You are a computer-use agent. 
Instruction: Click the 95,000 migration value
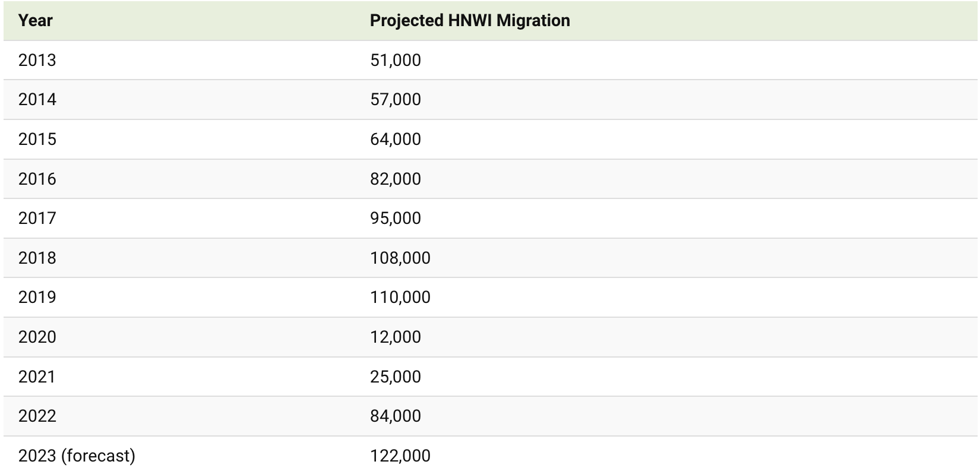click(x=396, y=218)
